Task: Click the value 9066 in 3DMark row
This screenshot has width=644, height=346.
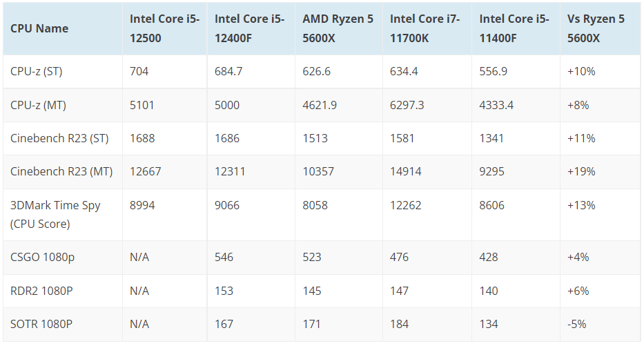Action: (x=226, y=206)
